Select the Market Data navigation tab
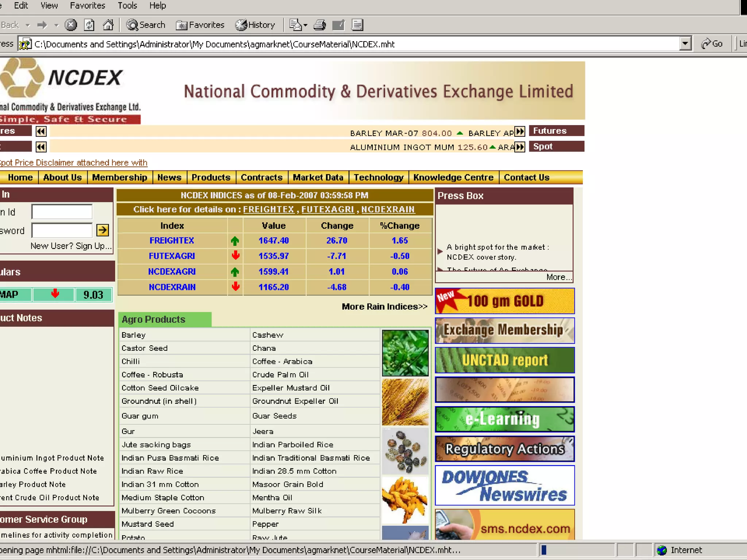The height and width of the screenshot is (560, 747). 318,177
